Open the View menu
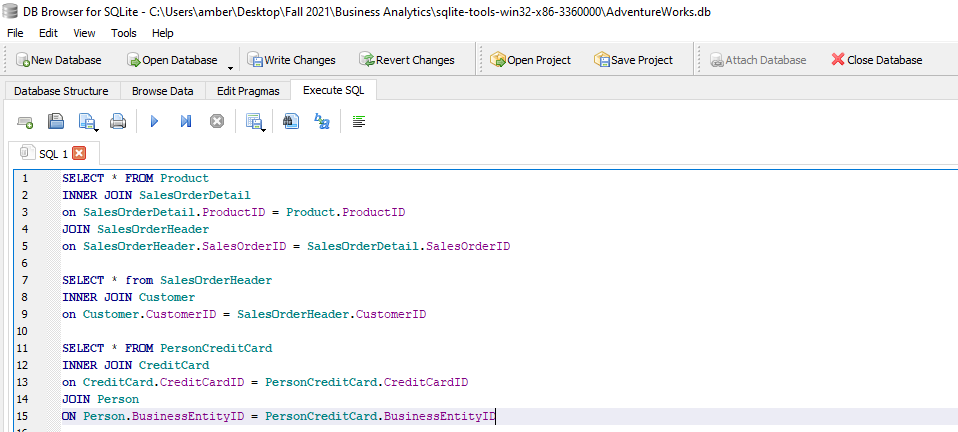 coord(84,33)
